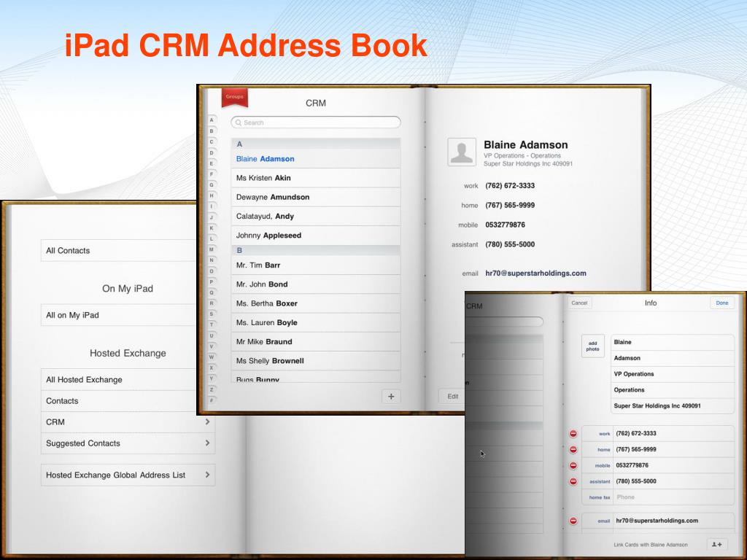The image size is (747, 560).
Task: Select All on My iPad group
Action: (119, 315)
